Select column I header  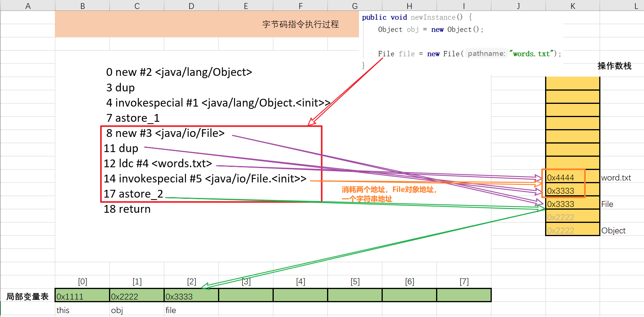click(464, 5)
